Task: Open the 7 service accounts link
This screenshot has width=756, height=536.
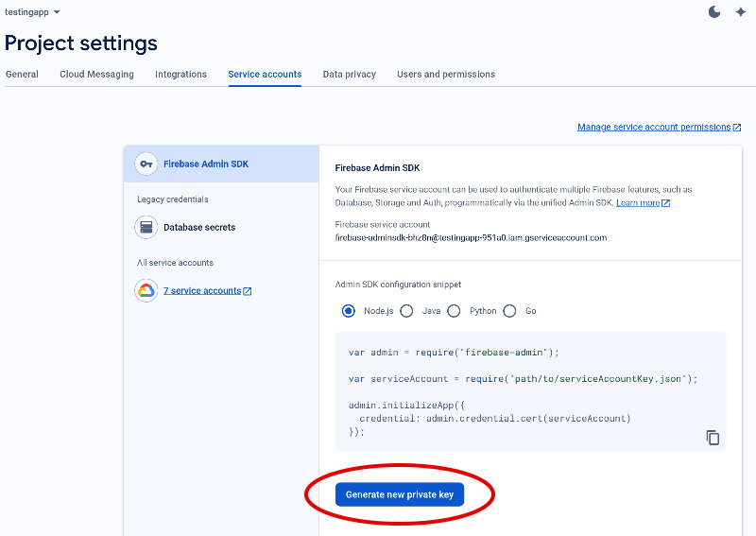Action: coord(202,291)
